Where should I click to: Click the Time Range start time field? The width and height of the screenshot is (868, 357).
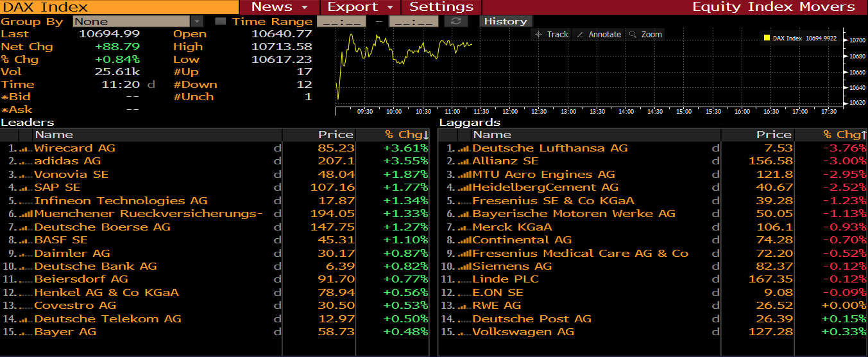341,21
